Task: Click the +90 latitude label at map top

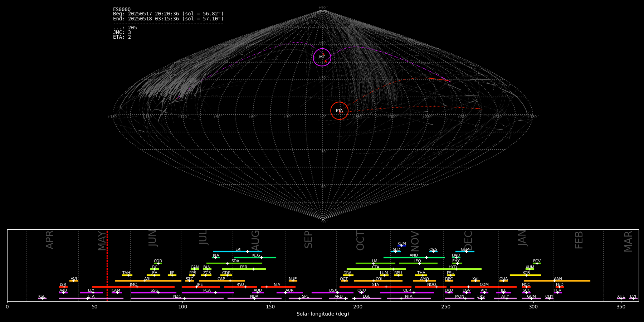Action: coord(323,8)
